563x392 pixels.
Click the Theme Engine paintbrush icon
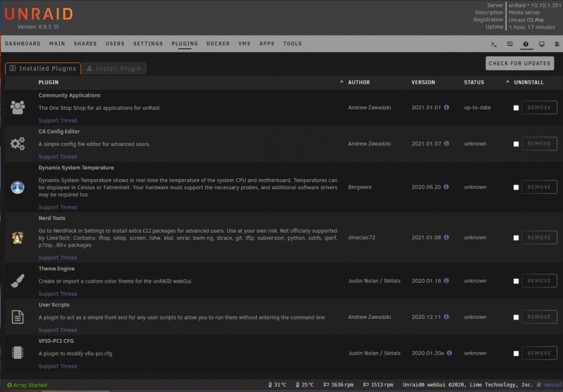tap(17, 281)
